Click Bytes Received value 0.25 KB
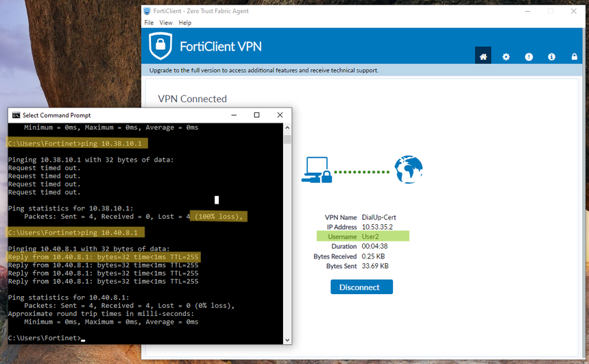The image size is (589, 364). (373, 256)
